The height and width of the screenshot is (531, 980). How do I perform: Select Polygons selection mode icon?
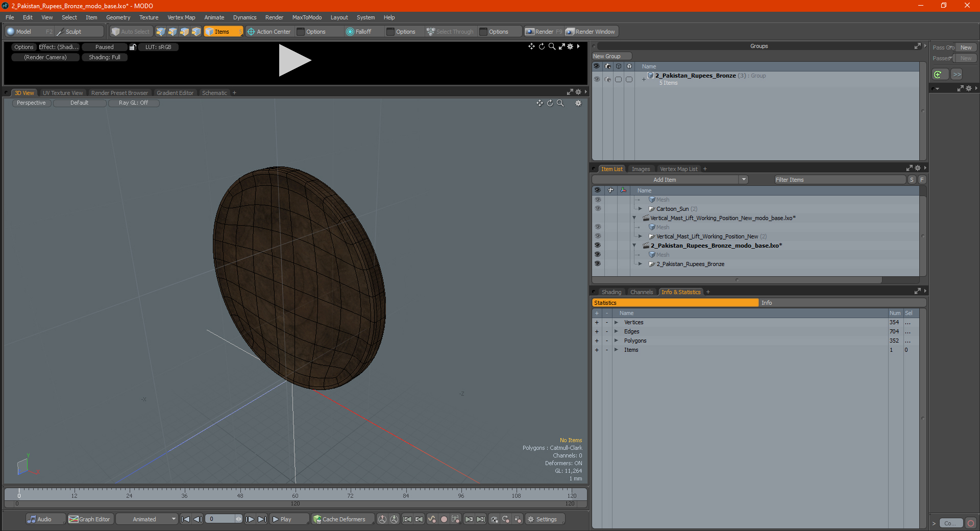[x=184, y=32]
